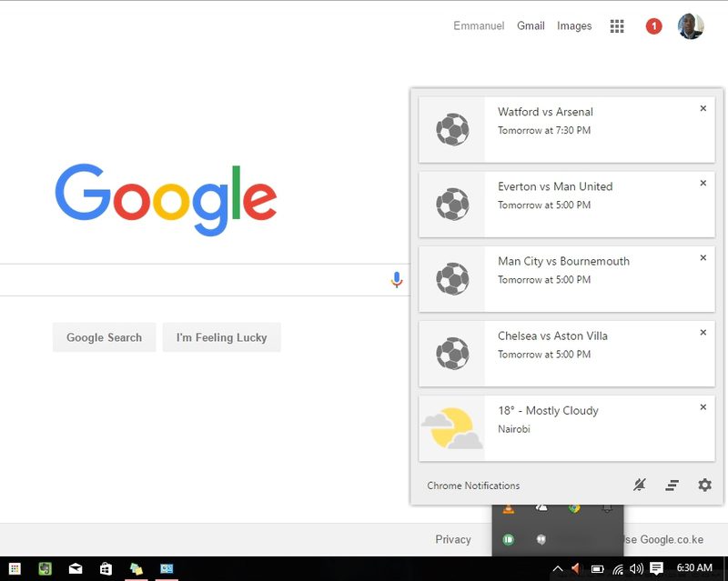Close the Man City vs Bournemouth notification

click(x=703, y=258)
